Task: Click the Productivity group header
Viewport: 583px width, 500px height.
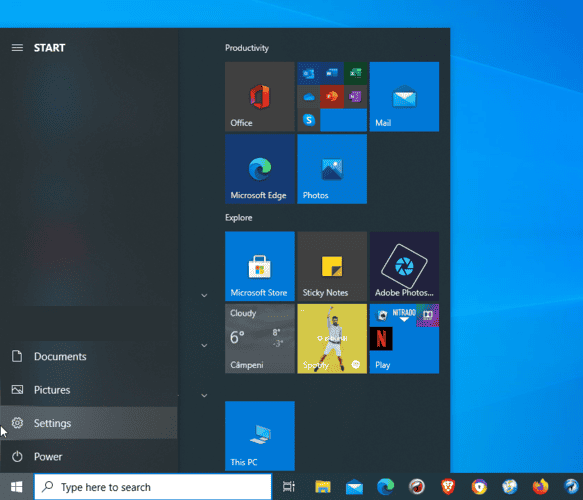Action: (247, 48)
